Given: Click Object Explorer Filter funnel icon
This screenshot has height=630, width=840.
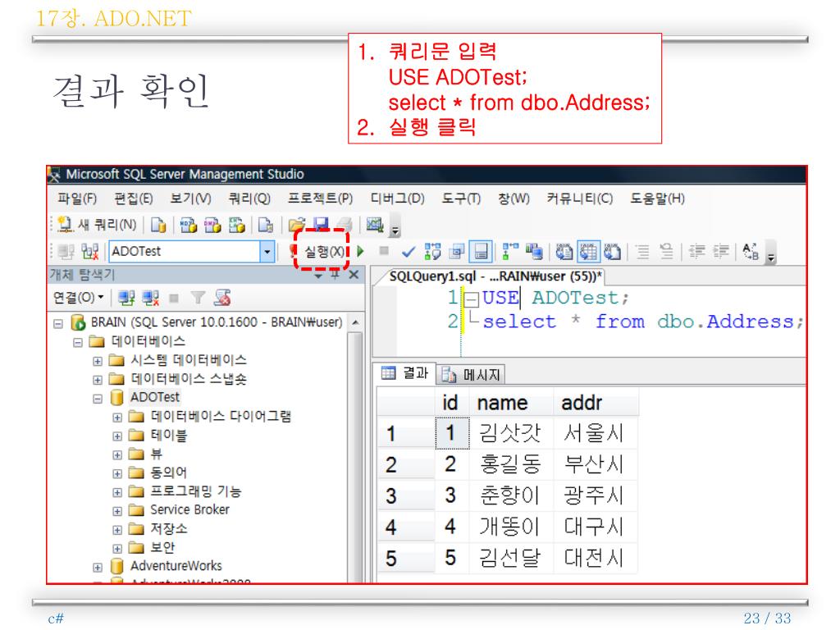Looking at the screenshot, I should (198, 298).
